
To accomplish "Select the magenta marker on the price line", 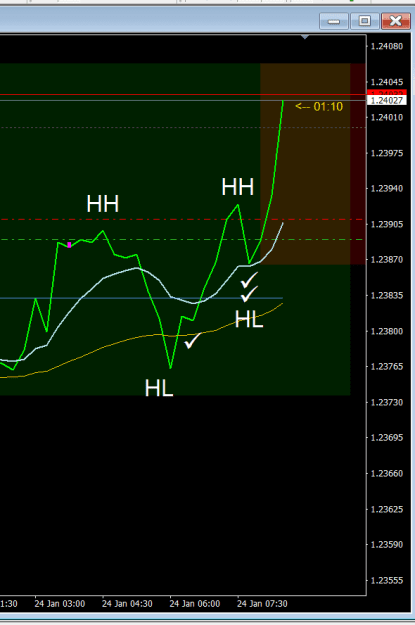I will point(69,245).
